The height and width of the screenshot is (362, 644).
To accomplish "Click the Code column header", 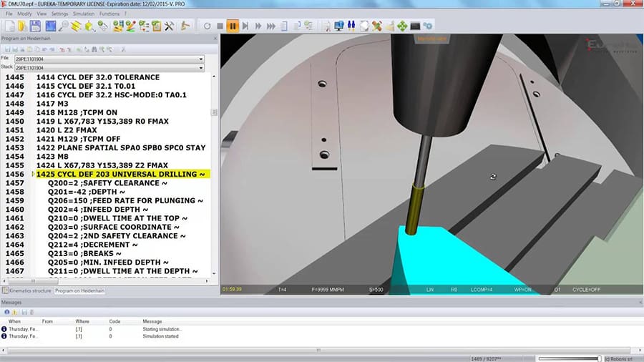I will [x=114, y=321].
